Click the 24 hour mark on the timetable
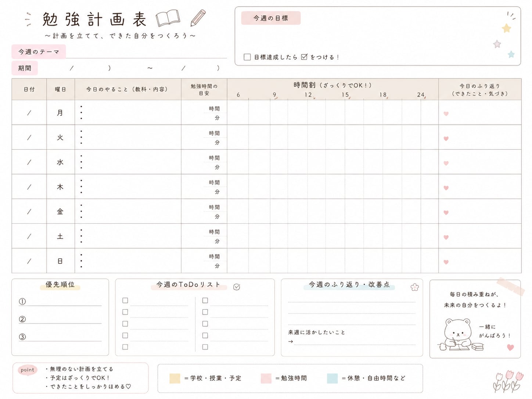 coord(421,95)
